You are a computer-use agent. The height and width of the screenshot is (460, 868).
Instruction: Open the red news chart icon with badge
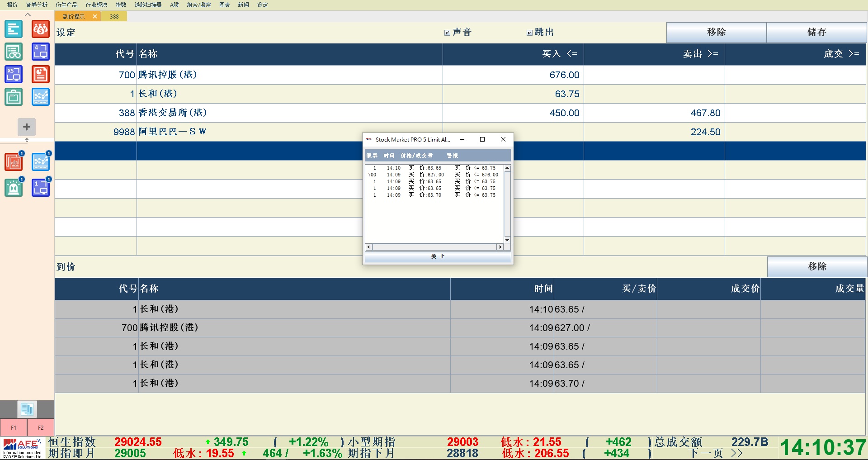[14, 162]
